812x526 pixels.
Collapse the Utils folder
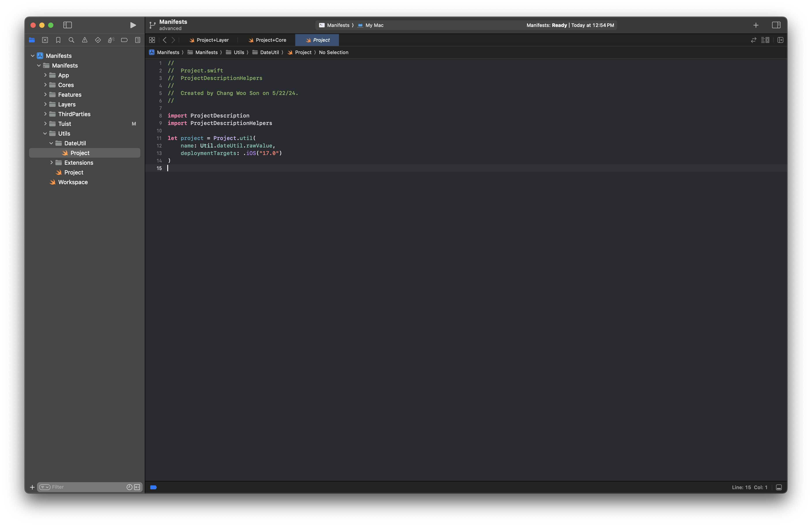(45, 133)
